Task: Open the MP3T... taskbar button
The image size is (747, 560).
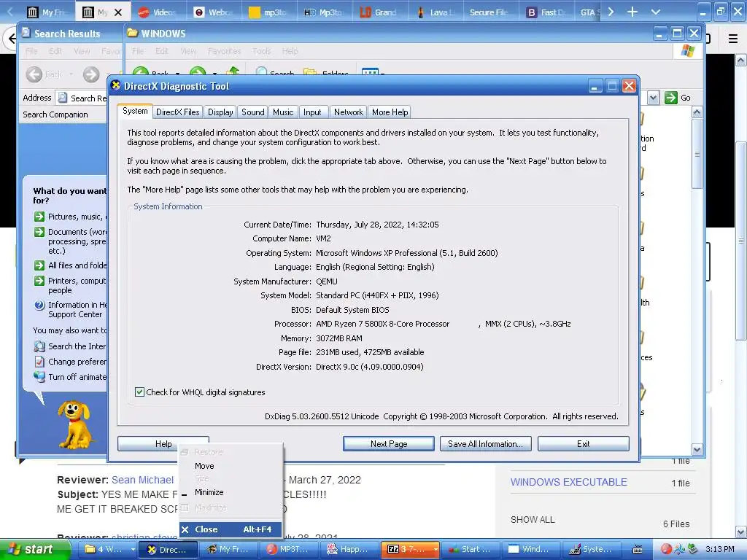Action: tap(287, 550)
